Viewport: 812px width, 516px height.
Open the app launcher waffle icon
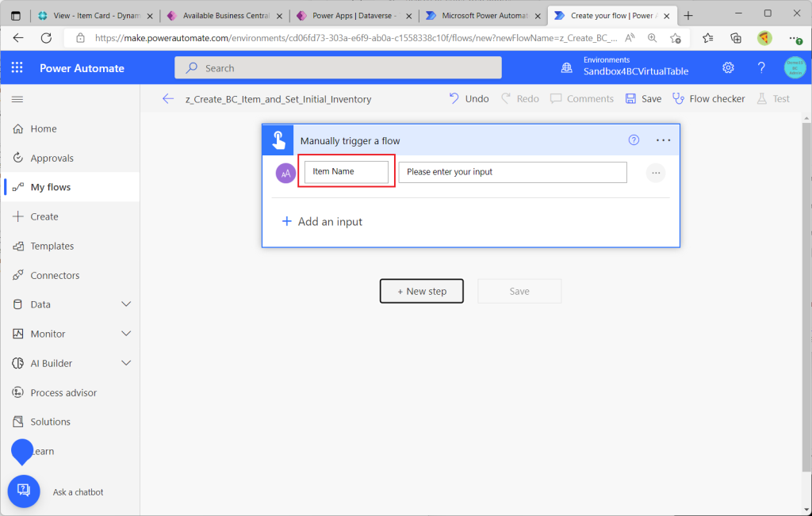click(17, 68)
